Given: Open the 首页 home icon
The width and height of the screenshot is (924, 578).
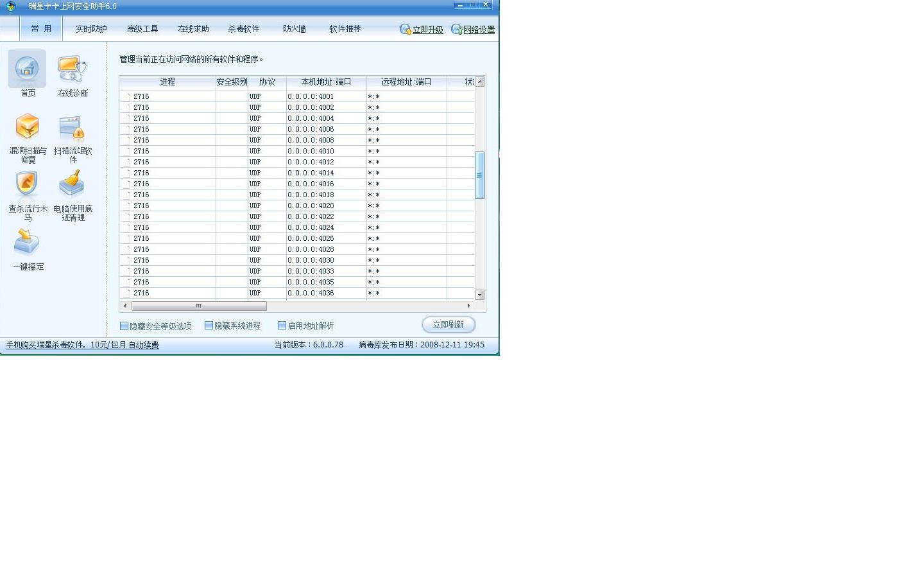Looking at the screenshot, I should tap(27, 69).
